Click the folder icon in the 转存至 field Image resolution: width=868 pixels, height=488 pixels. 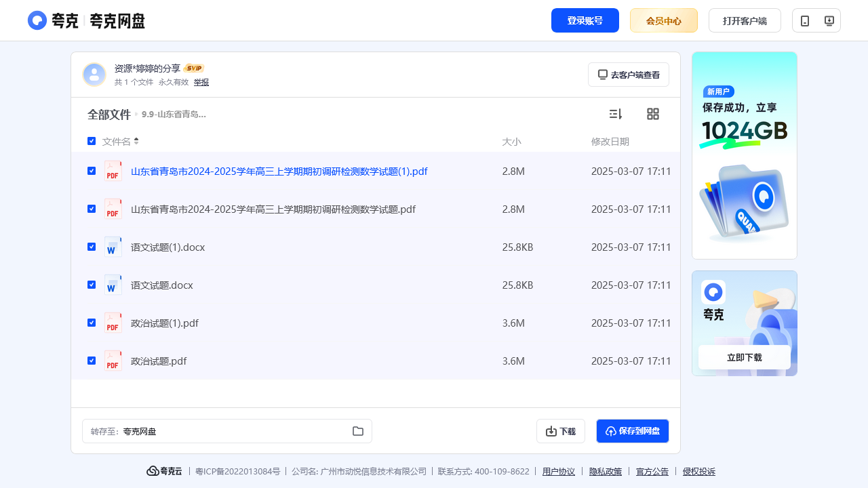pos(358,431)
